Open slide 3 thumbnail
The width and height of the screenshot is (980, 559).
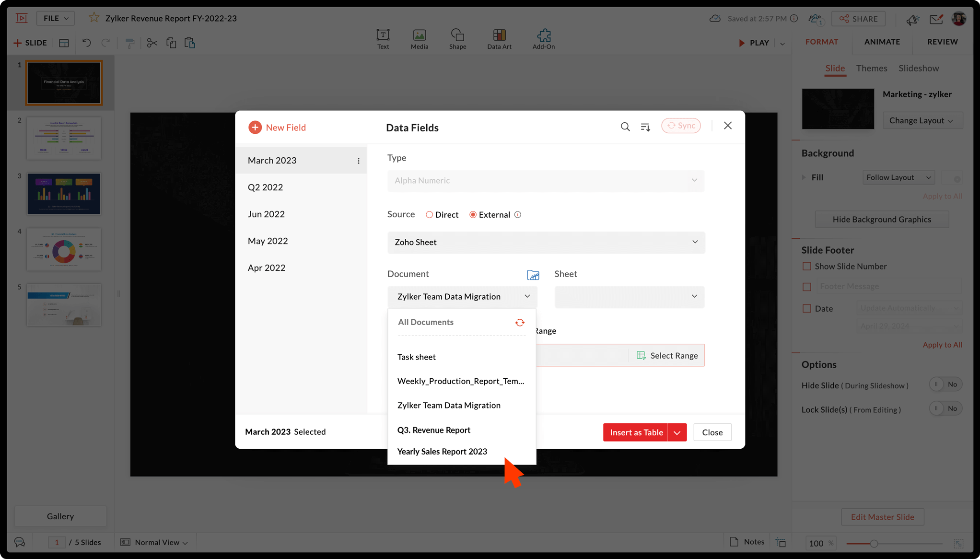click(64, 194)
